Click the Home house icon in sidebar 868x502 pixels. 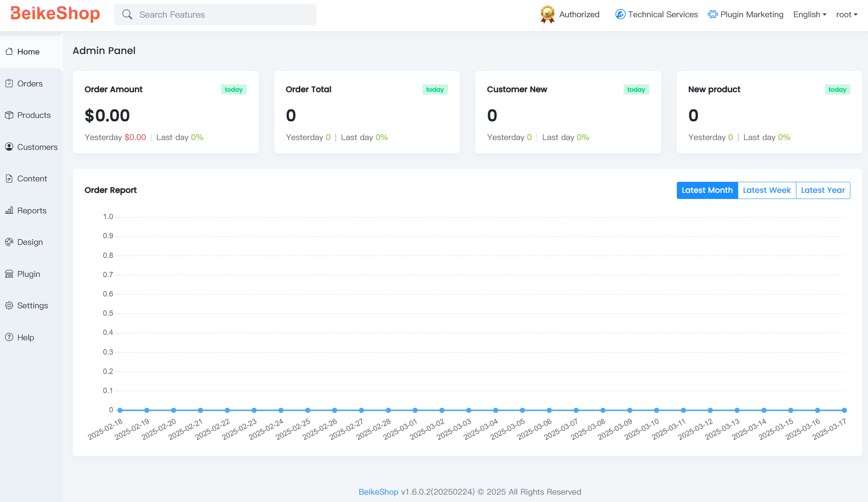[9, 52]
